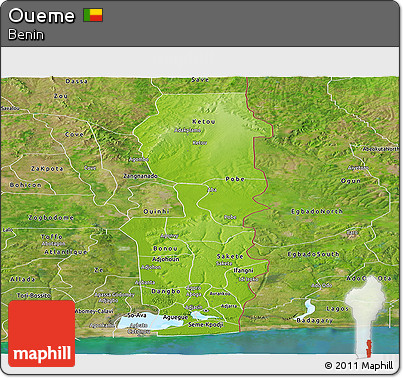Click the Zogbodome label on map

coord(51,218)
